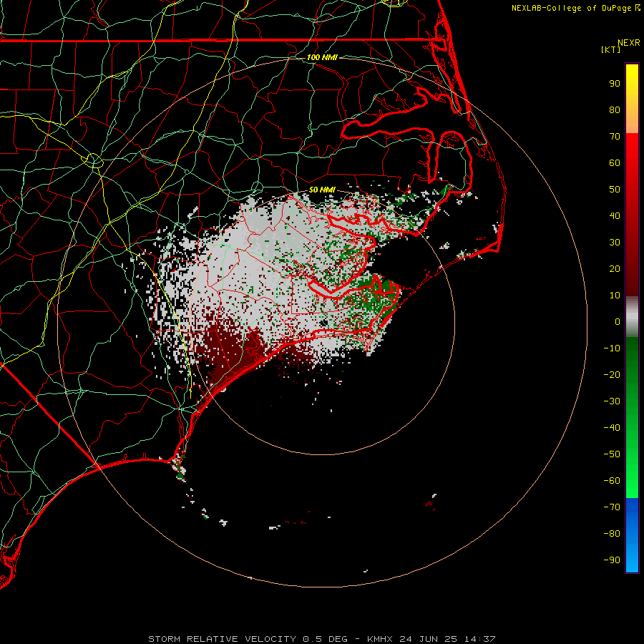Click the KT units label above color bar
Viewport: 644px width, 644px height.
[x=611, y=49]
